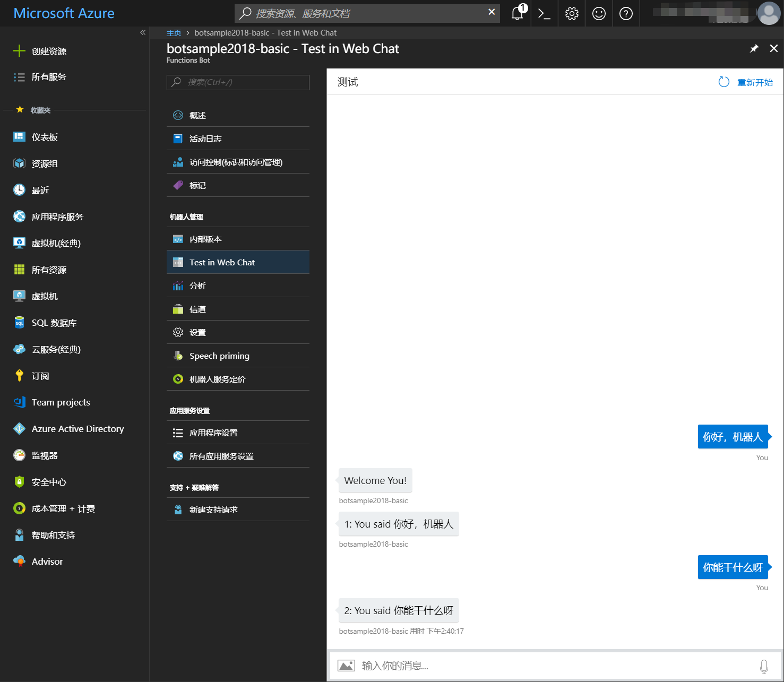Click the chat message input field
Image resolution: width=784 pixels, height=682 pixels.
[531, 665]
